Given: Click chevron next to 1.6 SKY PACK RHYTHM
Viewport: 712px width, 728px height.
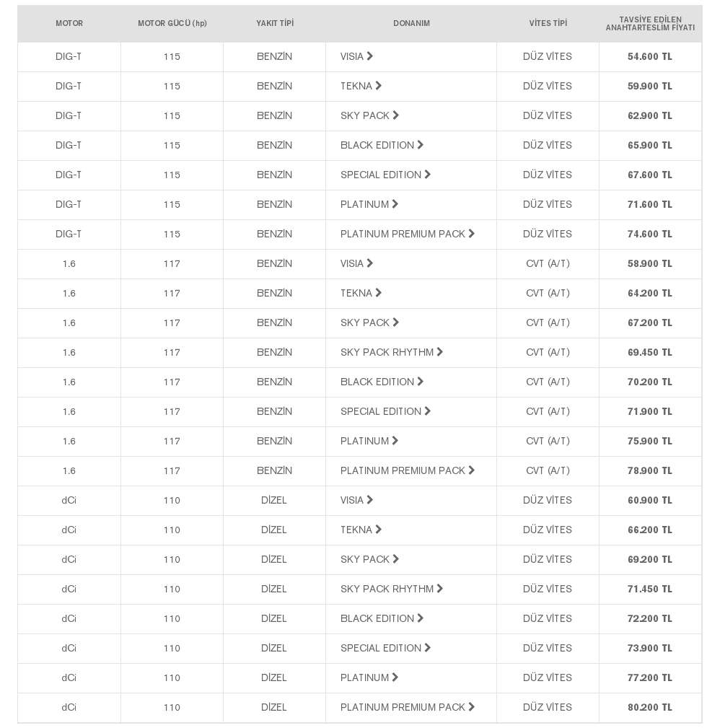Looking at the screenshot, I should pyautogui.click(x=439, y=352).
